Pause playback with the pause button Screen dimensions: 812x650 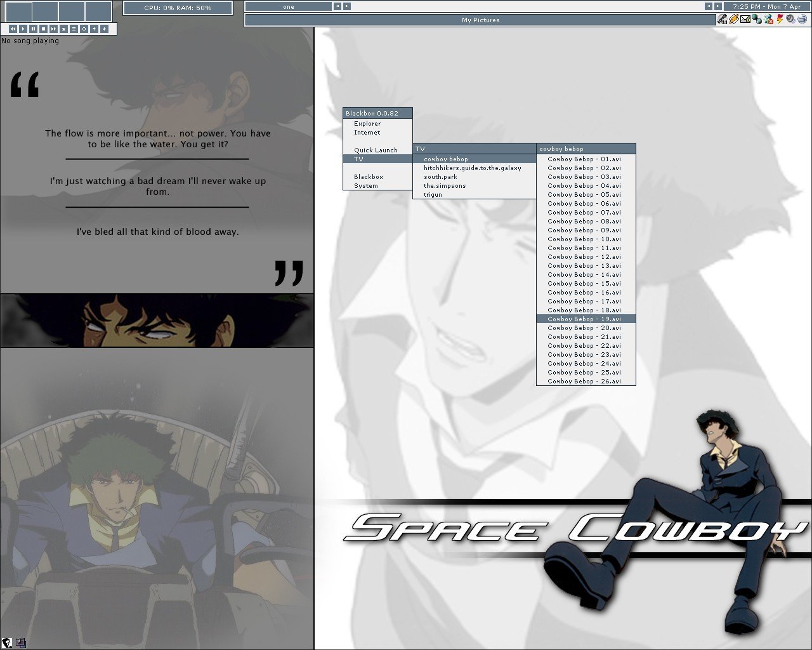[x=33, y=29]
